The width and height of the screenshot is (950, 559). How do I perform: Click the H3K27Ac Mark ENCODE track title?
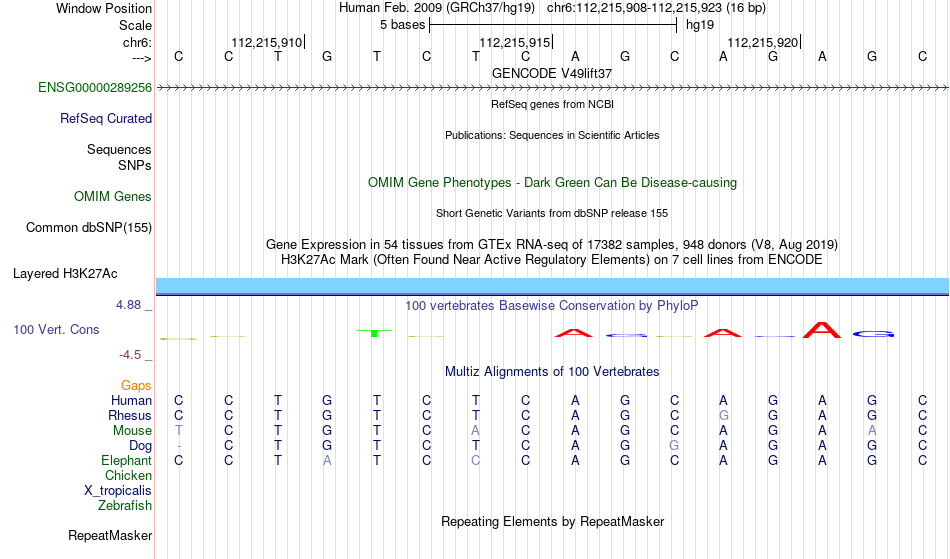pos(552,260)
